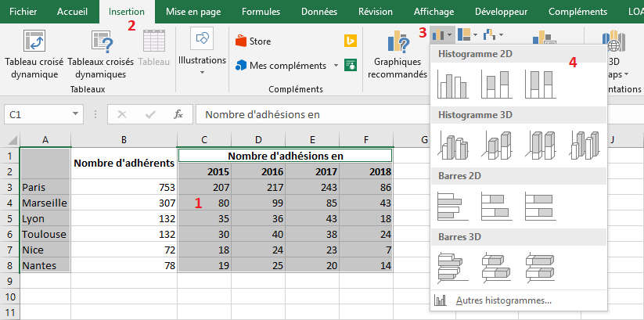Select column B header
This screenshot has width=644, height=320.
click(x=124, y=140)
